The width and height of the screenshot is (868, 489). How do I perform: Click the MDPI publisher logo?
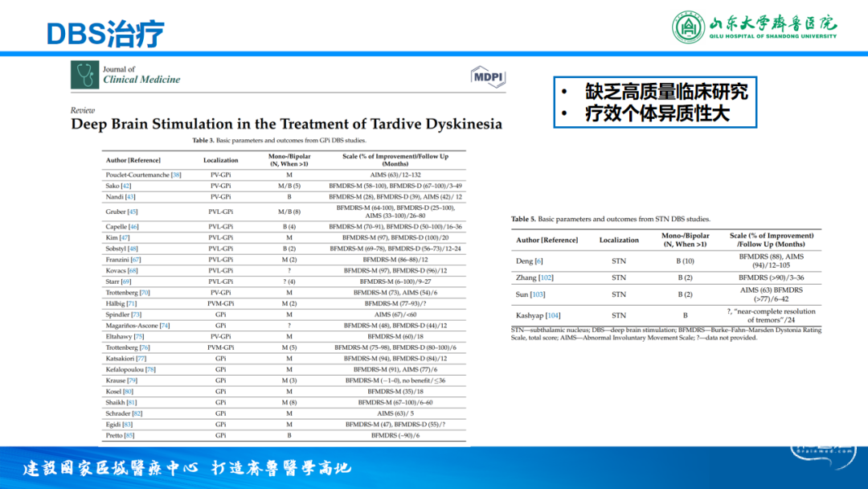coord(488,77)
